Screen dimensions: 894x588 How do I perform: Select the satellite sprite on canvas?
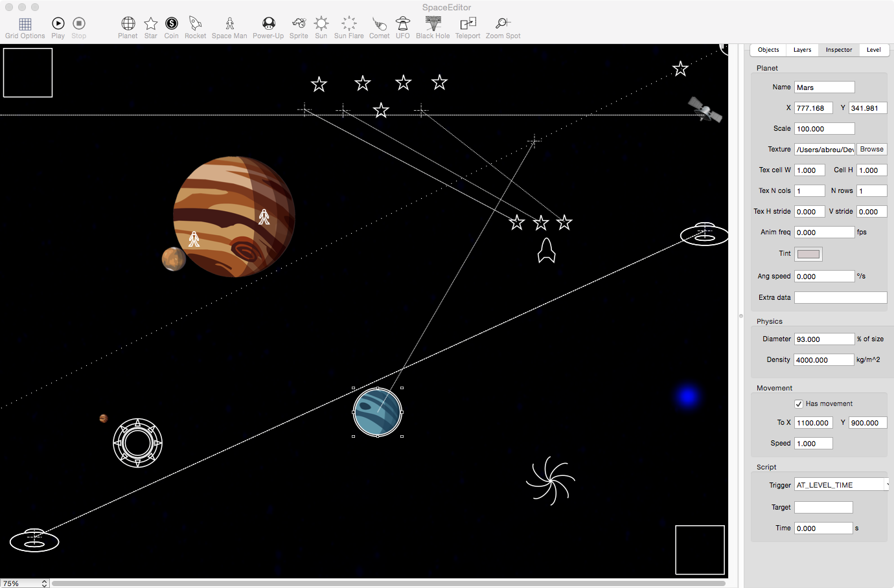click(705, 109)
